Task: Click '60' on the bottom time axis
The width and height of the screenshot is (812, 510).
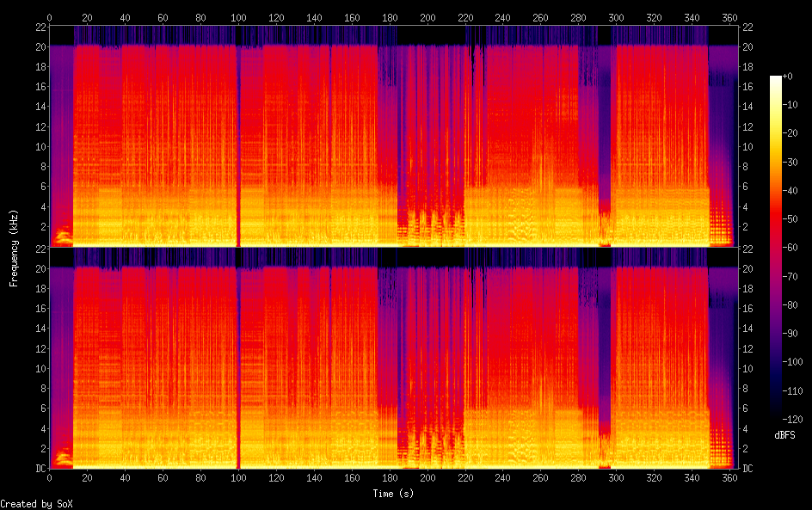Action: pos(163,478)
